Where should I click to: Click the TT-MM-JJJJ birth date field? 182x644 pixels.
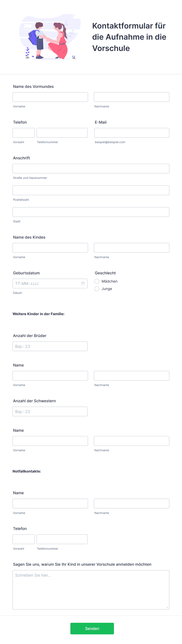(x=50, y=284)
